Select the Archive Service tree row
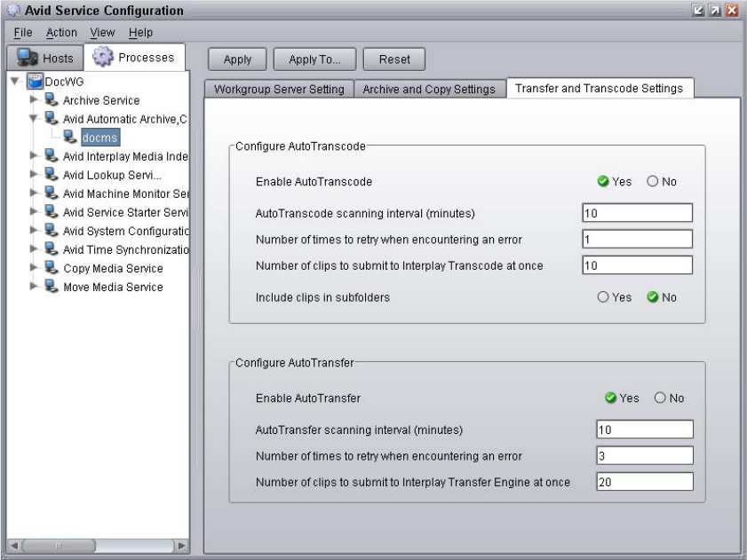Image resolution: width=747 pixels, height=560 pixels. pos(101,100)
